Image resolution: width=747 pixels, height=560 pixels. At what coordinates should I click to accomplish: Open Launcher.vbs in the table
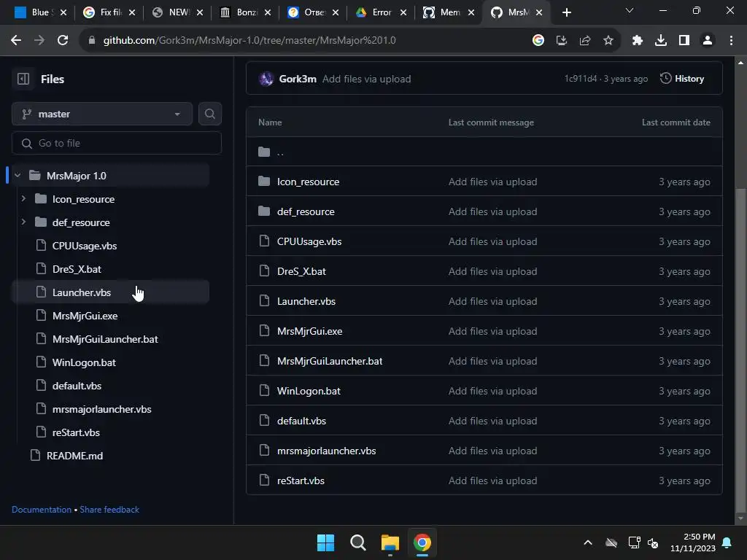coord(306,301)
